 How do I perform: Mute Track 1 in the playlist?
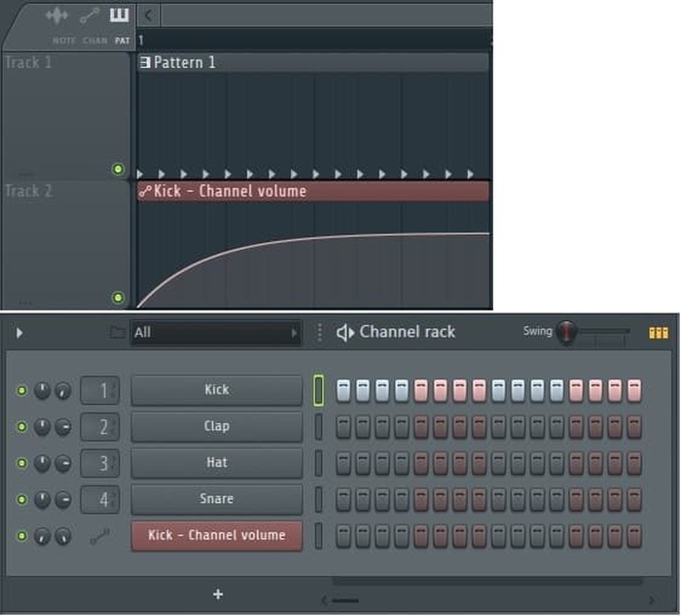119,169
